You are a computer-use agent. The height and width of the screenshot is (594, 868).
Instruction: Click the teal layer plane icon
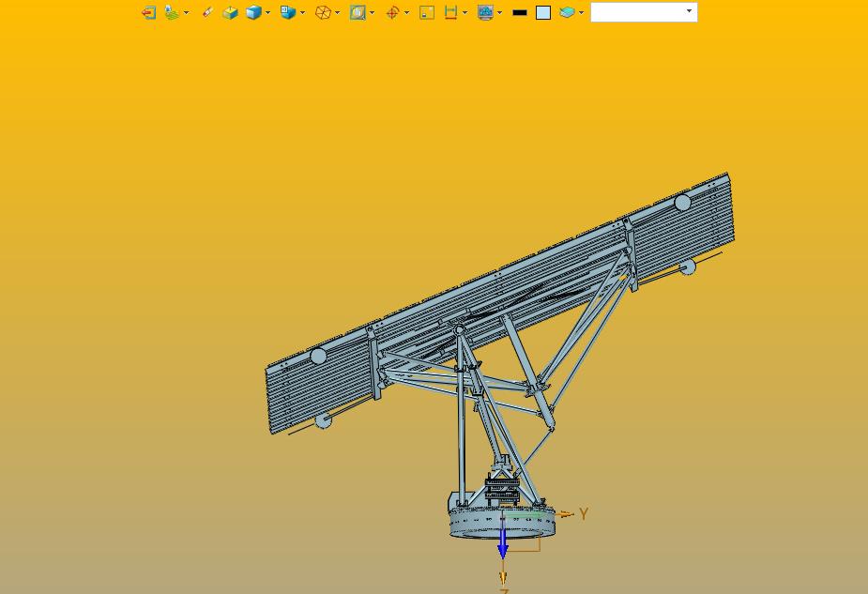point(567,13)
